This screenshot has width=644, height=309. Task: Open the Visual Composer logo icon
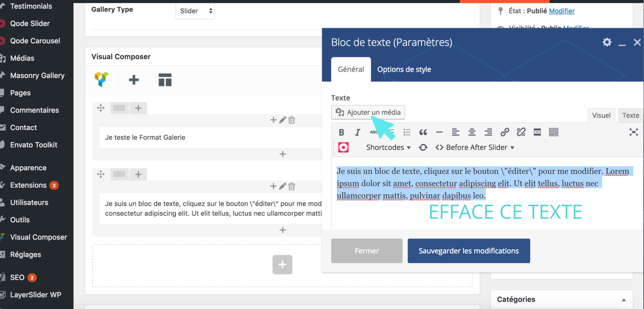pos(102,80)
